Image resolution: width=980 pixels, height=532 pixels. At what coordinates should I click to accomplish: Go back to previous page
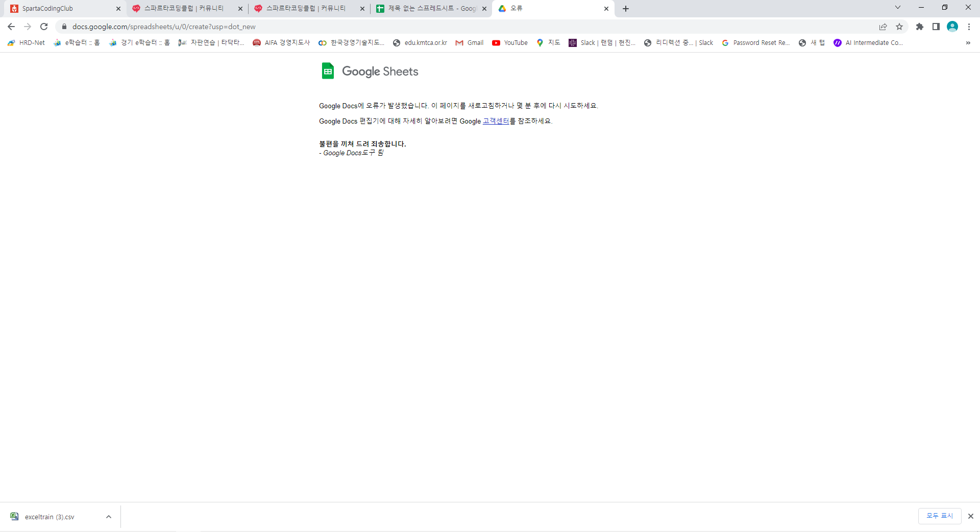click(11, 27)
